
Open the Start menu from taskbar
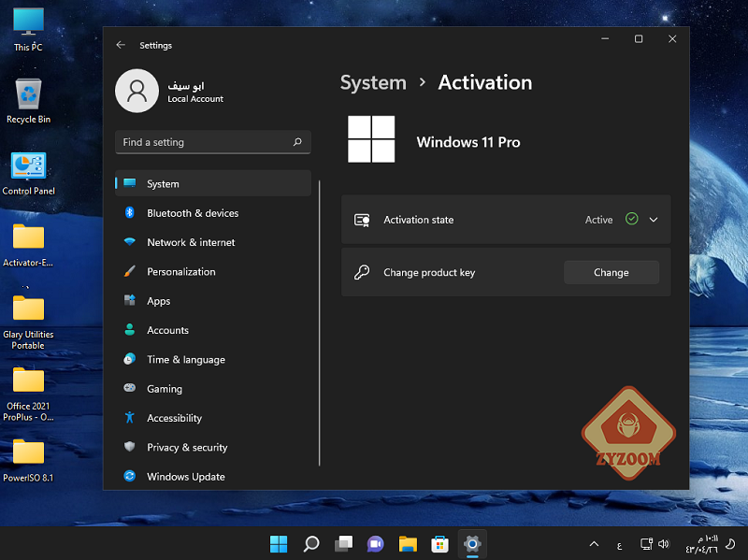click(279, 543)
